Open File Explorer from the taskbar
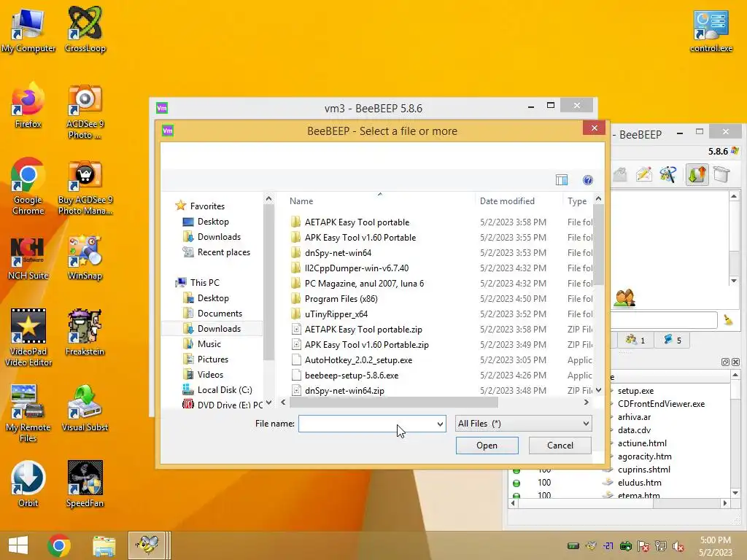 coord(104,545)
